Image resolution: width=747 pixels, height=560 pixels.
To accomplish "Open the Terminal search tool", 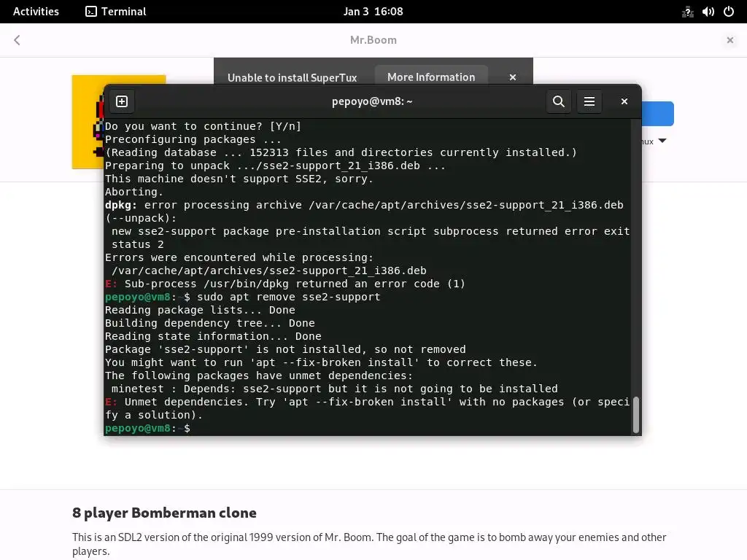I will (558, 101).
